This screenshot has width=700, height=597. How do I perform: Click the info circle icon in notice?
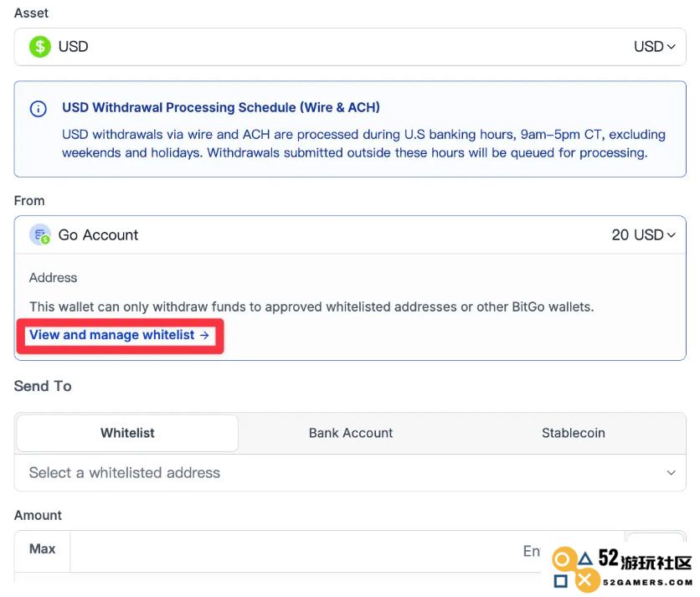coord(38,109)
